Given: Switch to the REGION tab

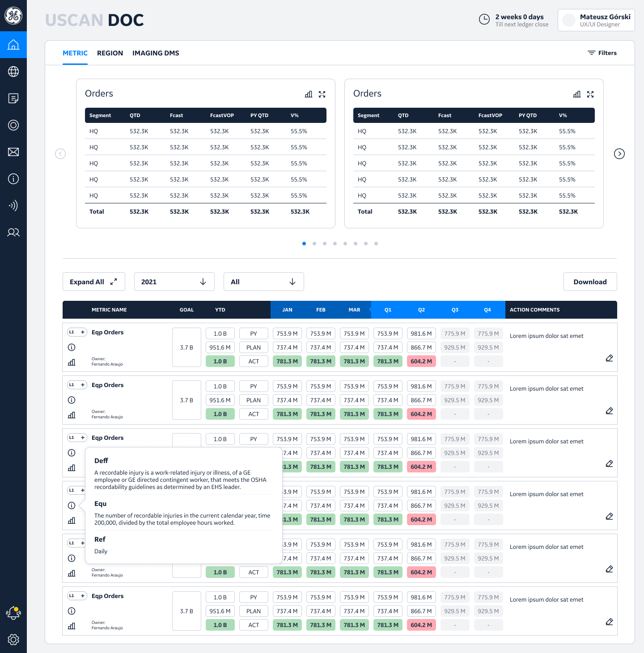Looking at the screenshot, I should pyautogui.click(x=110, y=53).
